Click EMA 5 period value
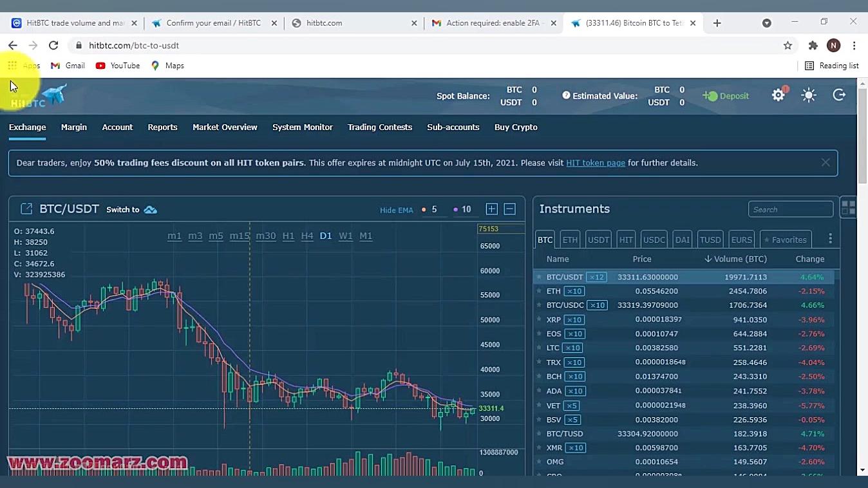Viewport: 868px width, 488px height. point(434,209)
